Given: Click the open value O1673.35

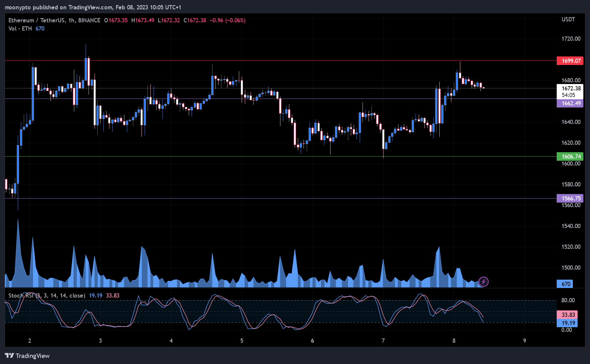Looking at the screenshot, I should point(116,20).
